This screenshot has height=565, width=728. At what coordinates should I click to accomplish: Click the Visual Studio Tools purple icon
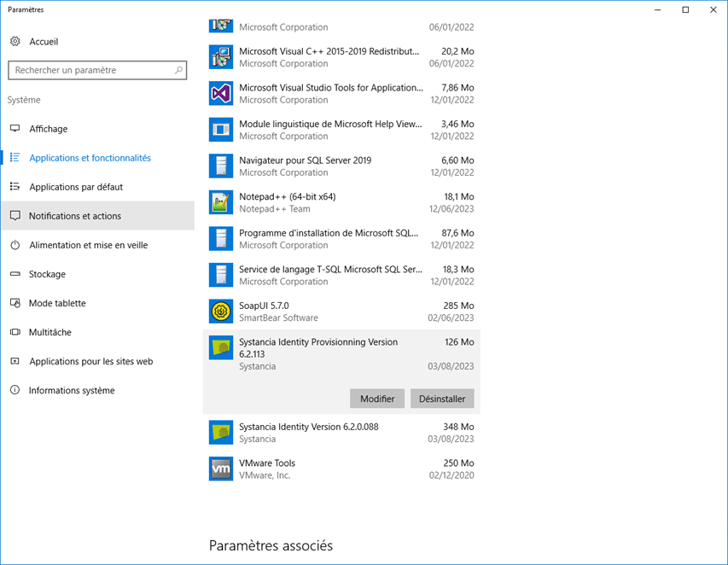(220, 93)
